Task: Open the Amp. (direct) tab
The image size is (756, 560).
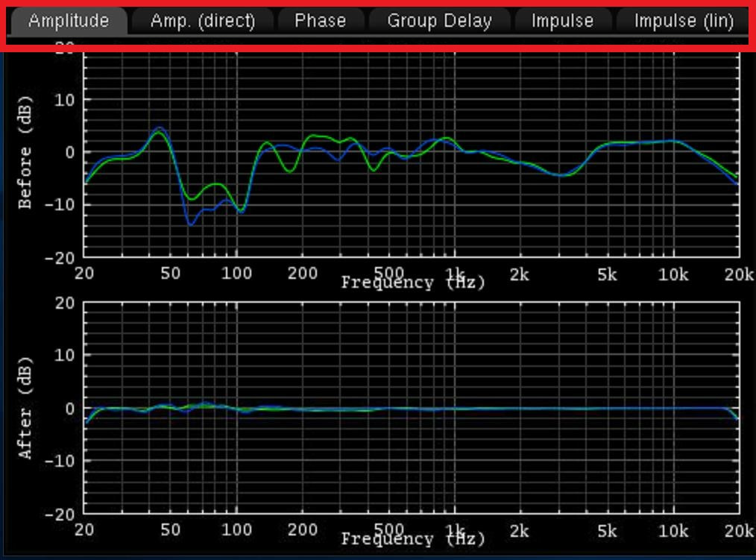Action: [202, 21]
